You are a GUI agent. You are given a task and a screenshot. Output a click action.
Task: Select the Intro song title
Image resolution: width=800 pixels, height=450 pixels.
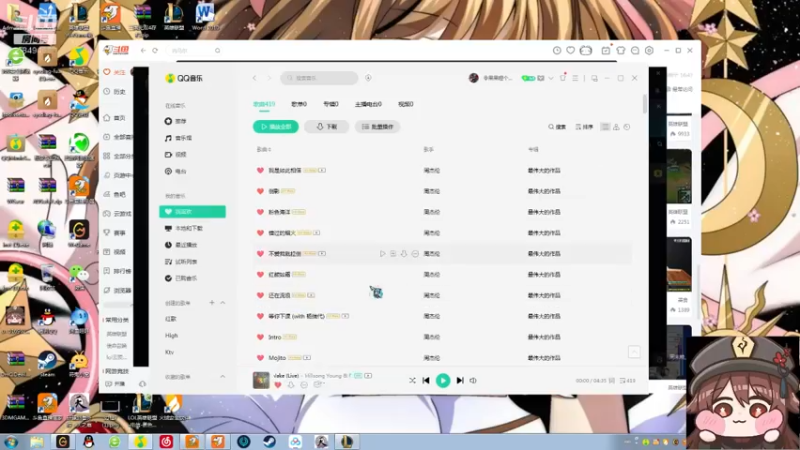274,337
